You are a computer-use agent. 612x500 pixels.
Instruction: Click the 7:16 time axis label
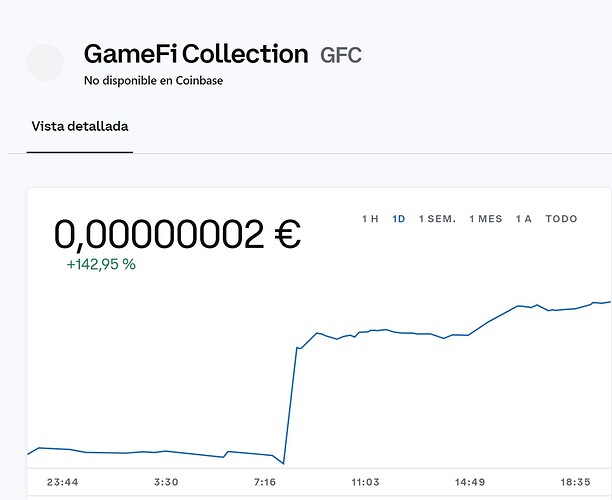coord(265,482)
